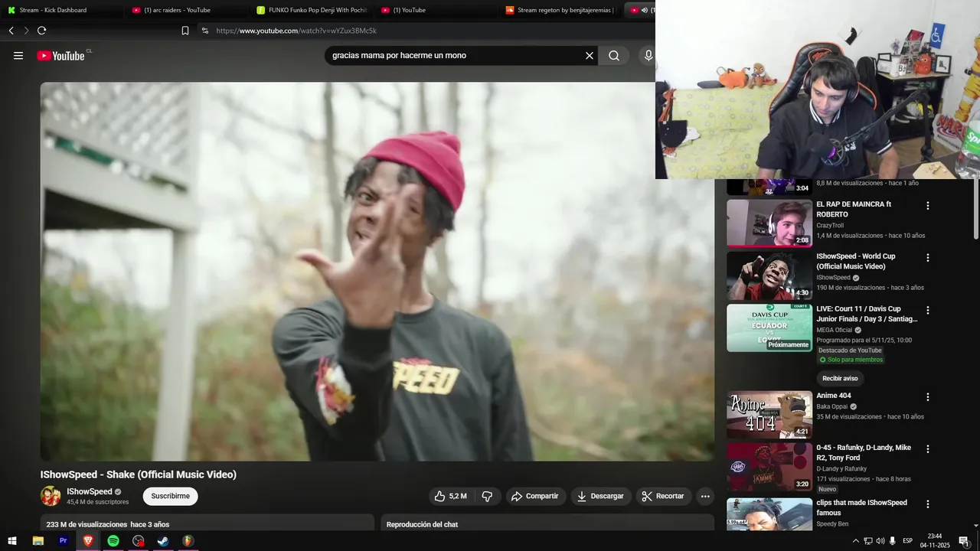980x551 pixels.
Task: Reload the page with the refresh icon
Action: pyautogui.click(x=41, y=31)
